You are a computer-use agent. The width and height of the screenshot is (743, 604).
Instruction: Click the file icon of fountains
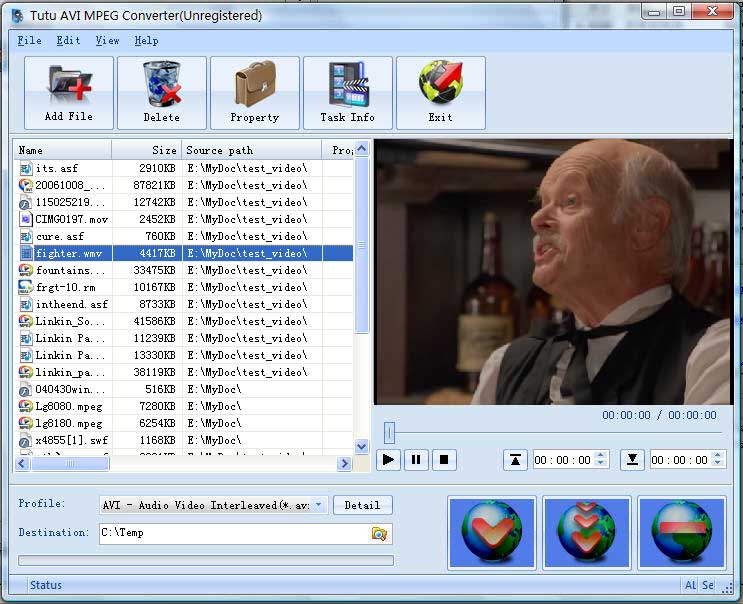tap(25, 270)
